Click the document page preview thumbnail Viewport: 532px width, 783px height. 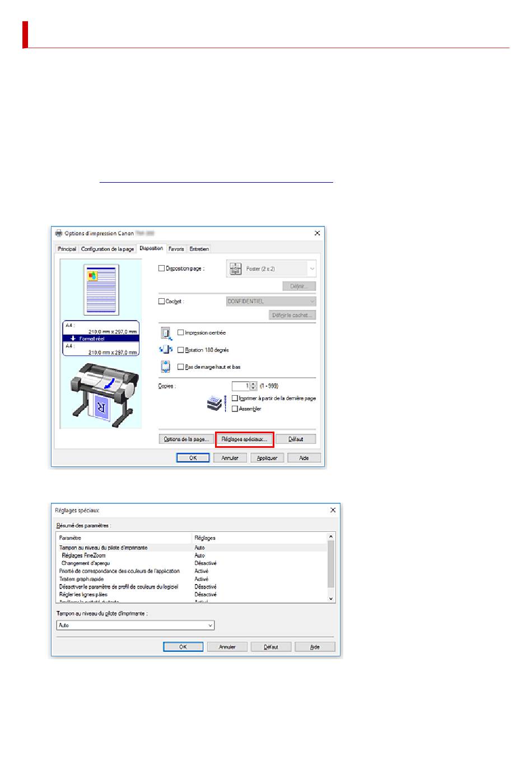(101, 290)
